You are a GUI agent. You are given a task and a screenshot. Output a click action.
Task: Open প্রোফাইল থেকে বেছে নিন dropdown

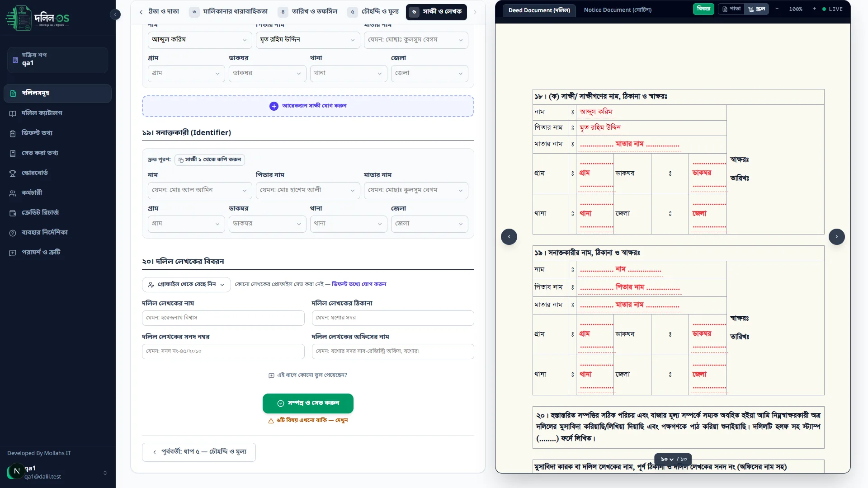coord(186,285)
